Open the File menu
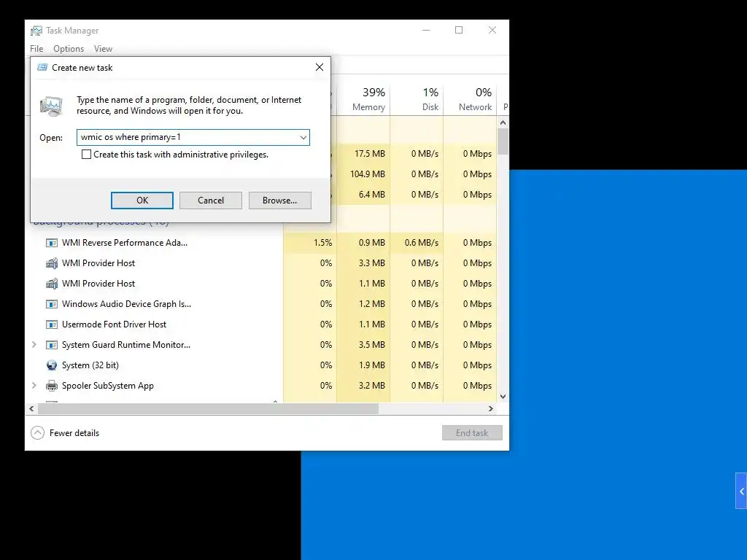Screen dimensions: 747x560 36,49
